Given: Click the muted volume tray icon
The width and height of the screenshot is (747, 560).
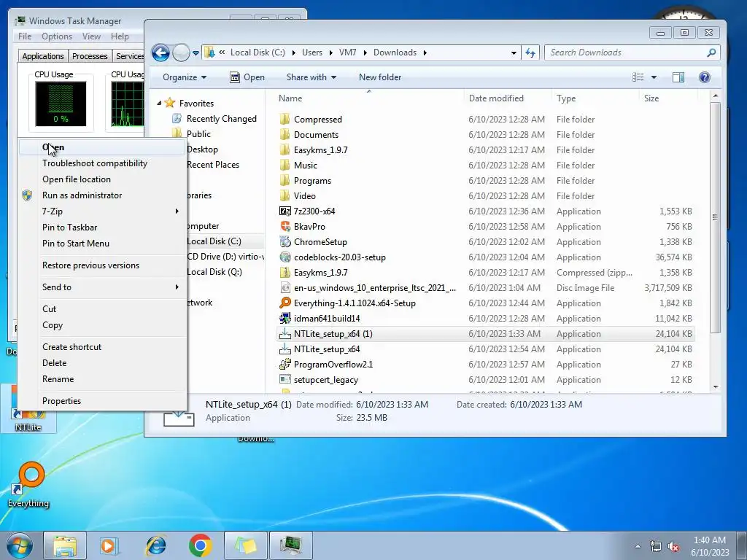Looking at the screenshot, I should [673, 547].
